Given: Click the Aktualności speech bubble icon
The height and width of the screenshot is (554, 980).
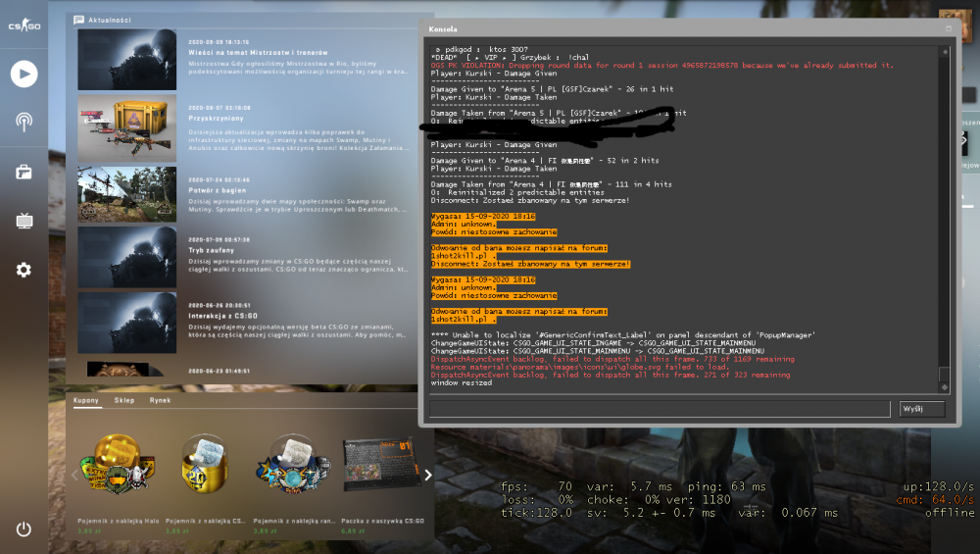Looking at the screenshot, I should [78, 20].
